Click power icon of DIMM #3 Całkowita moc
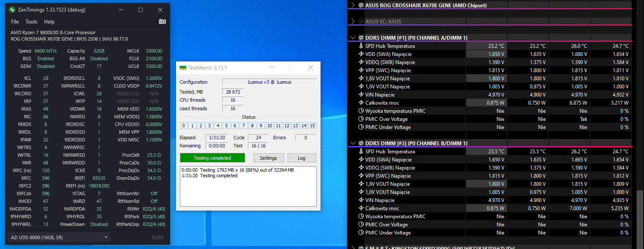The width and height of the screenshot is (644, 249). click(x=361, y=208)
